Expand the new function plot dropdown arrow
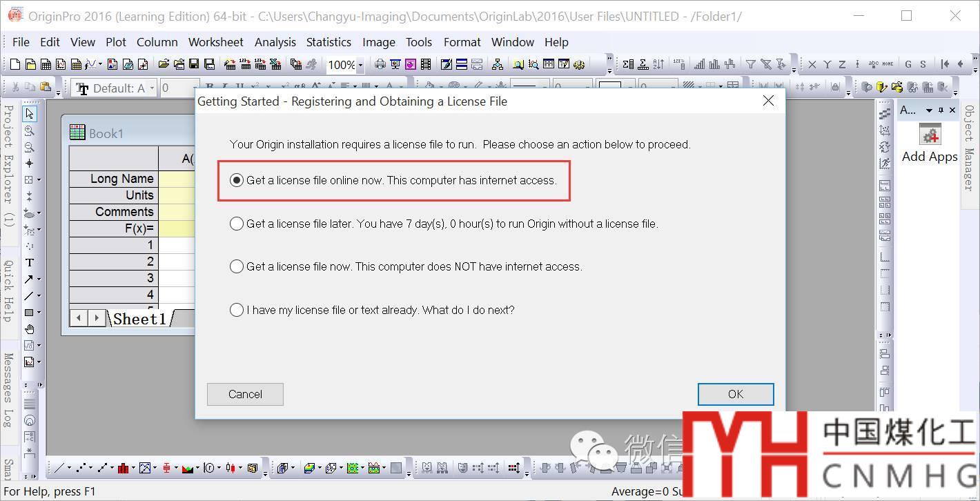 100,64
